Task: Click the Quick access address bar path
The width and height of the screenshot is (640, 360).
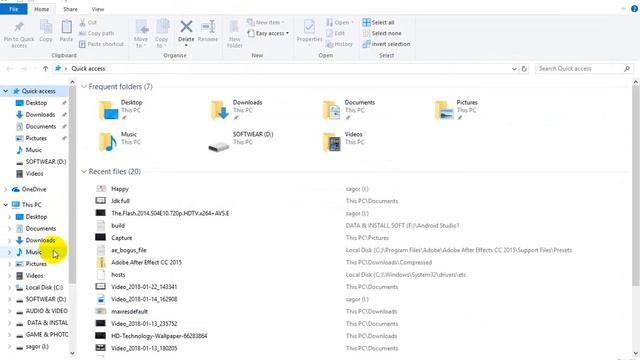Action: pos(88,69)
